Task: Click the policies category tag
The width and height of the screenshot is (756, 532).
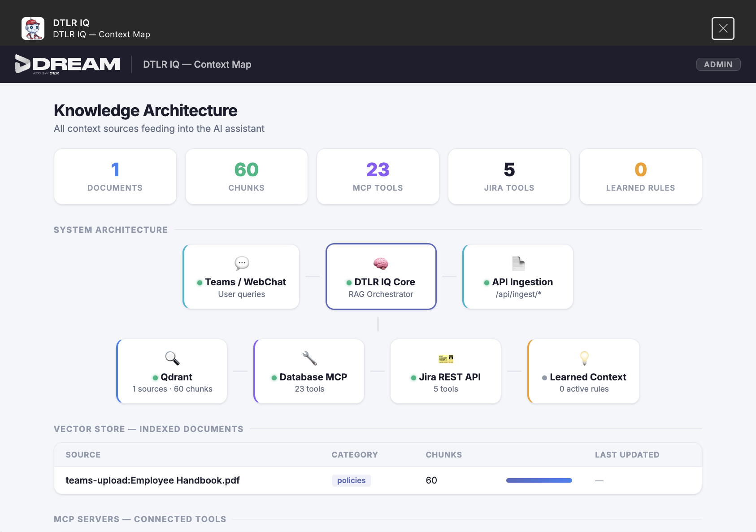Action: (351, 480)
